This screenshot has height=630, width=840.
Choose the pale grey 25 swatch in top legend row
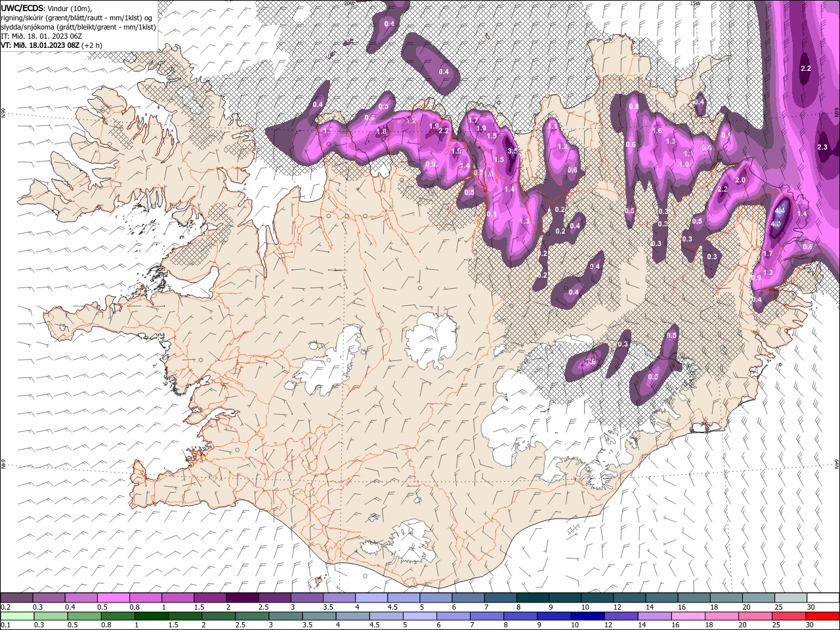pos(791,597)
